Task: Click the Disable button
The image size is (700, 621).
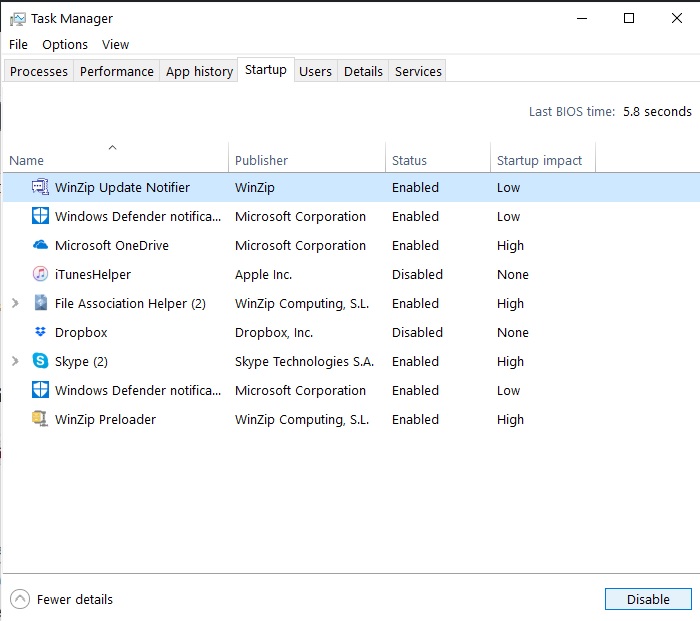Action: [x=648, y=599]
